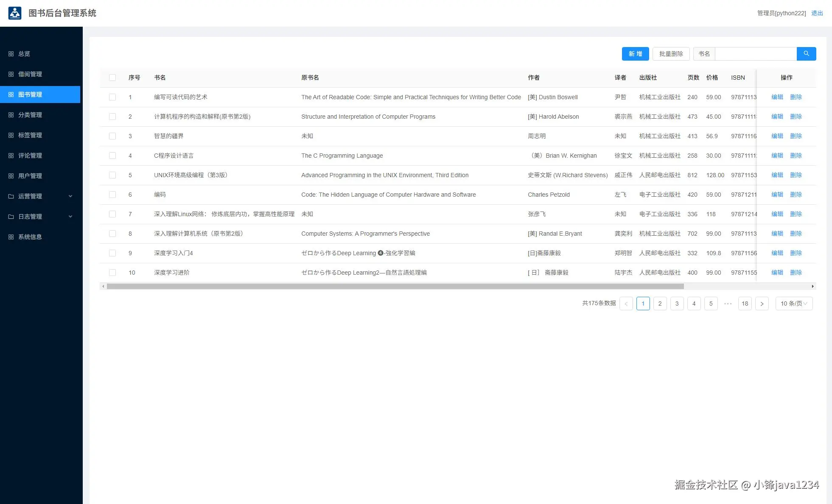
Task: Click the search magnifier icon button
Action: tap(806, 54)
